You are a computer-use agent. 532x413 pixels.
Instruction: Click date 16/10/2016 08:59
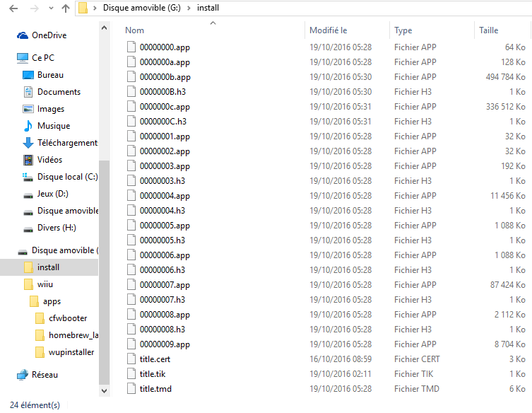[x=341, y=359]
